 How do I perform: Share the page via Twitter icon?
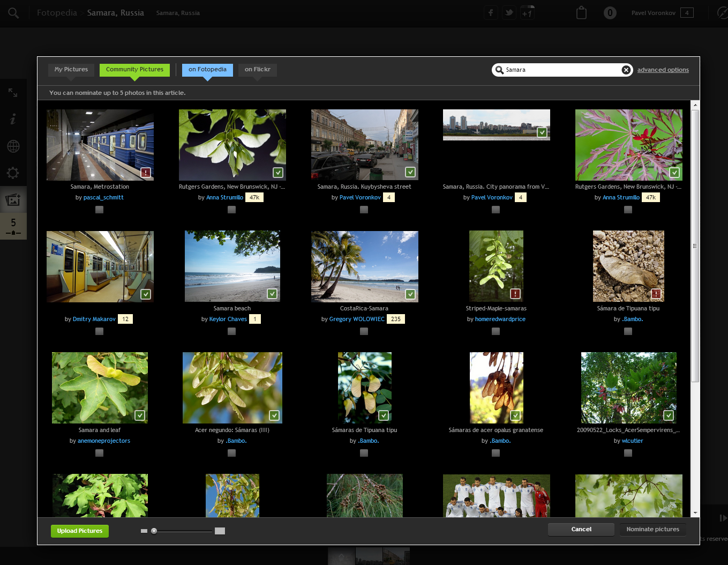coord(509,13)
